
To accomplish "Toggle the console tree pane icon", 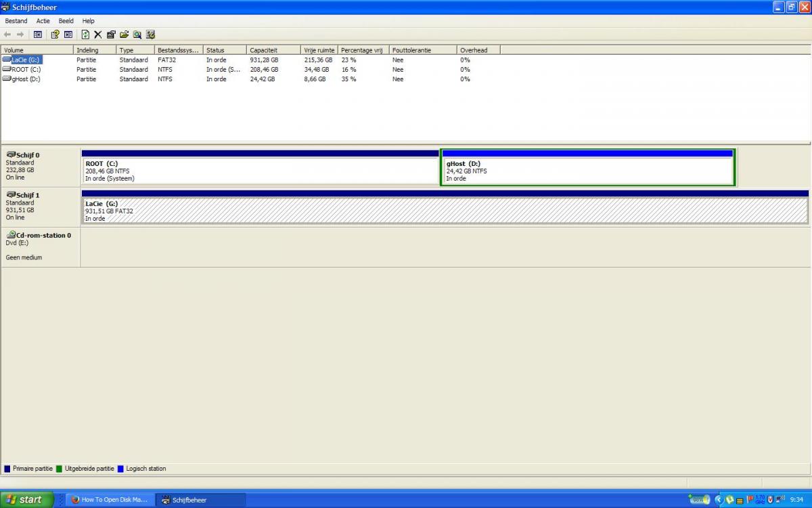I will 38,35.
